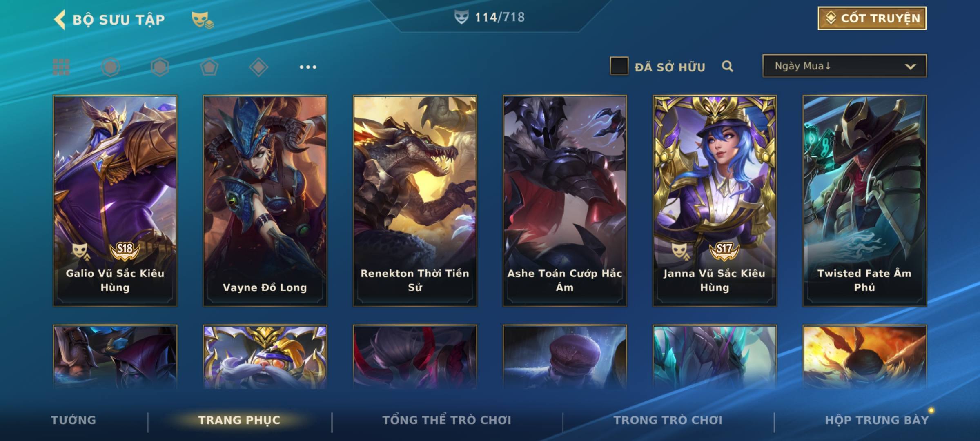Open the skin search magnifier icon
Screen dimensions: 980x441
pos(727,66)
